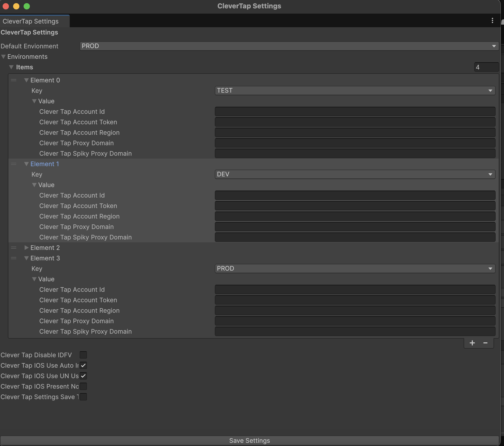Click Element 1 Clever Tap Account Id field
The width and height of the screenshot is (504, 446).
(x=355, y=195)
